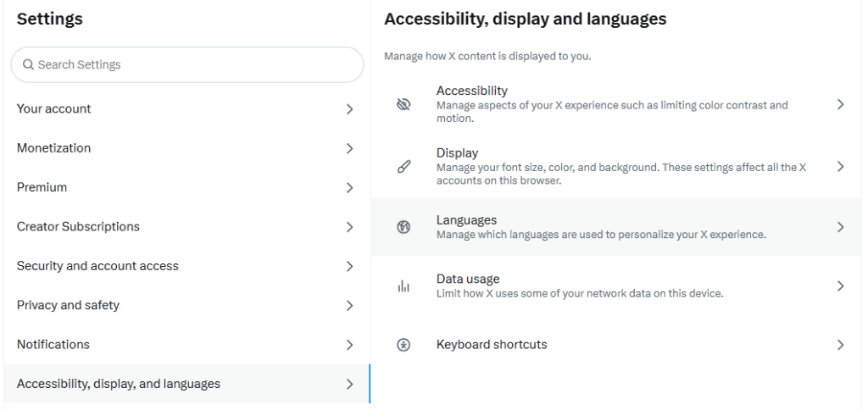Screen dimensions: 868x410
Task: Open Creator Subscriptions settings
Action: point(78,227)
